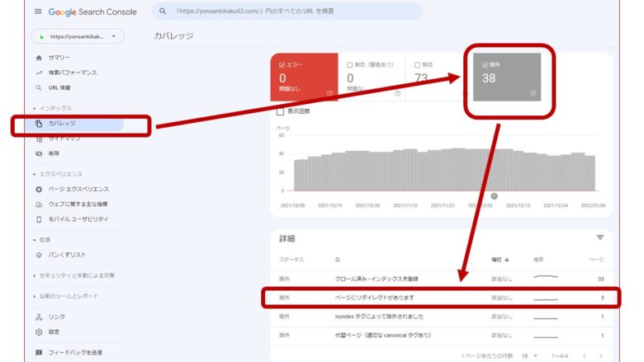This screenshot has width=644, height=362.
Task: Click help icon on 除外 card
Action: [533, 93]
